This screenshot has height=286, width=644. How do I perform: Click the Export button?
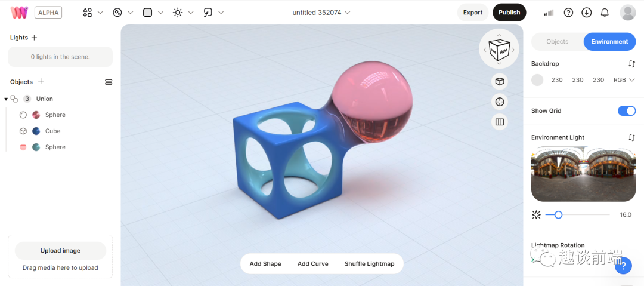click(x=473, y=13)
